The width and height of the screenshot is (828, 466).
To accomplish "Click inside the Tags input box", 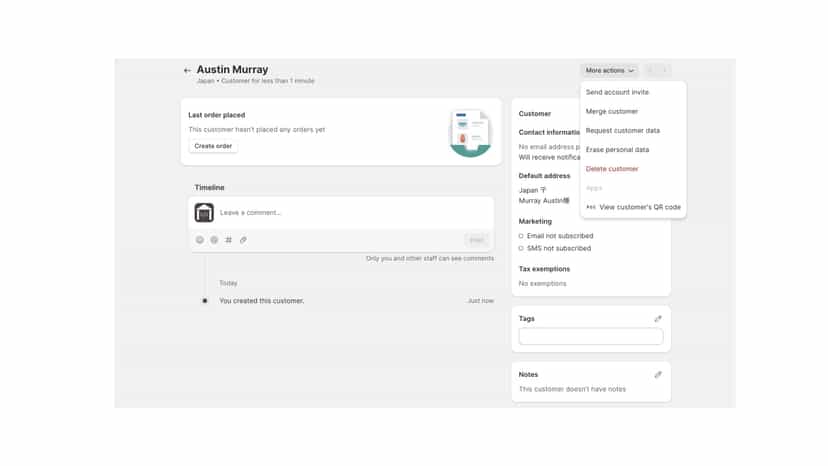I will pyautogui.click(x=591, y=337).
